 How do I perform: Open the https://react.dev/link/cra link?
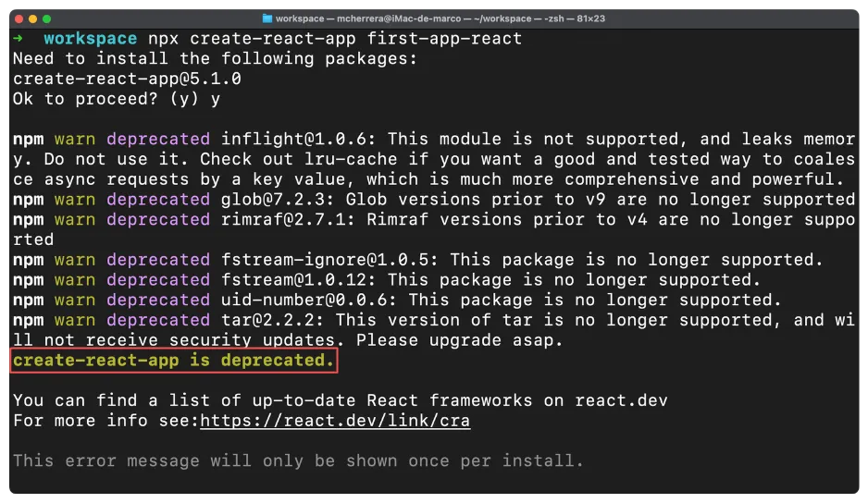pos(335,421)
